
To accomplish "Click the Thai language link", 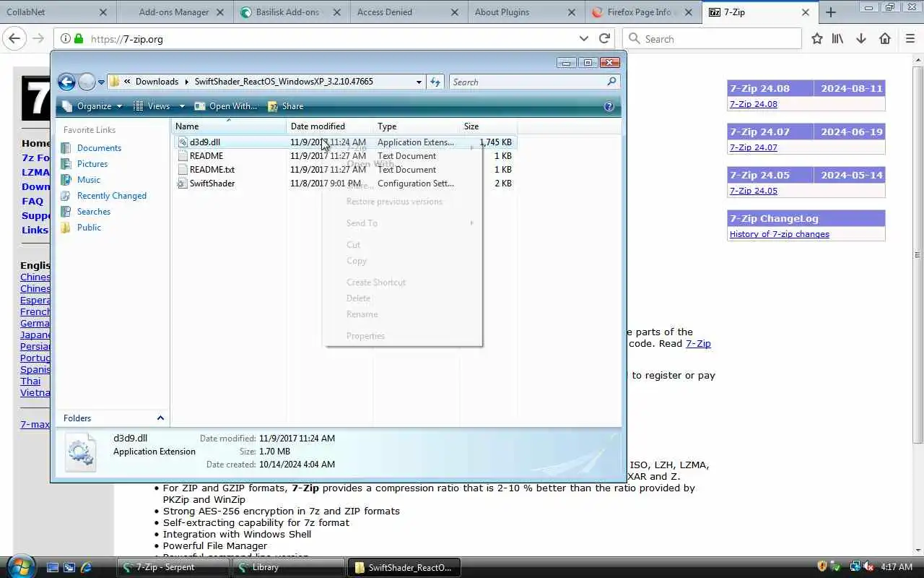I will pyautogui.click(x=30, y=381).
